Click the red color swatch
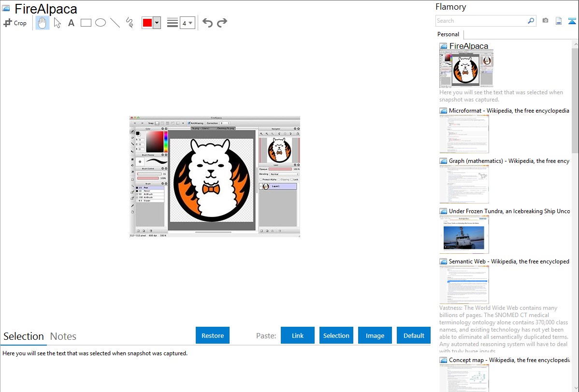Image resolution: width=579 pixels, height=392 pixels. [147, 23]
